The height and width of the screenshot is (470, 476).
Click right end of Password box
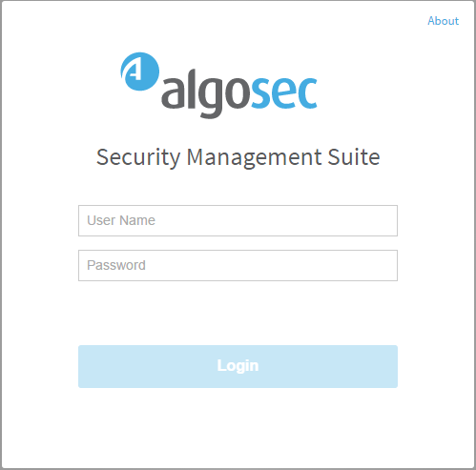[388, 265]
